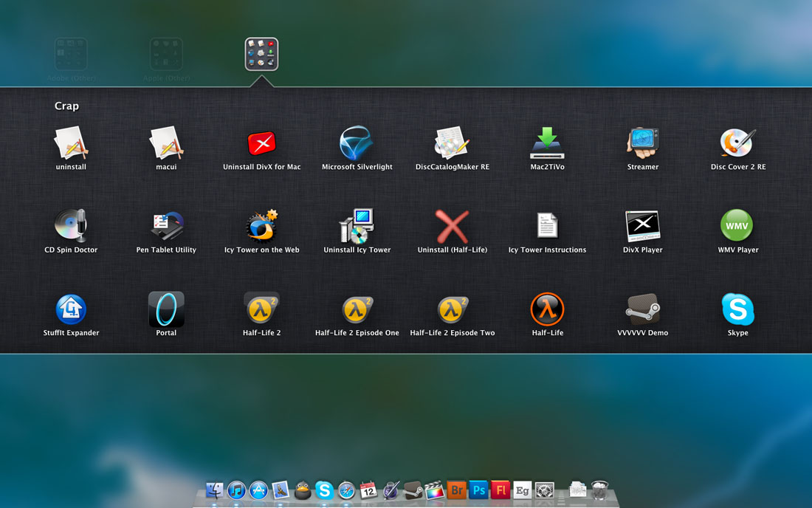The height and width of the screenshot is (508, 812).
Task: Click the Crap folder title
Action: click(66, 106)
